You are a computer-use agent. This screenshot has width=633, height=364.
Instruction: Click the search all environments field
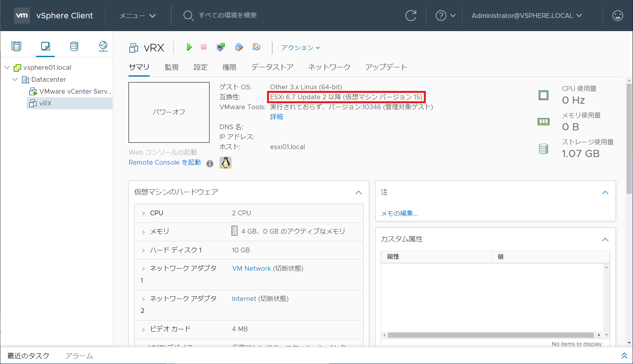tap(227, 15)
